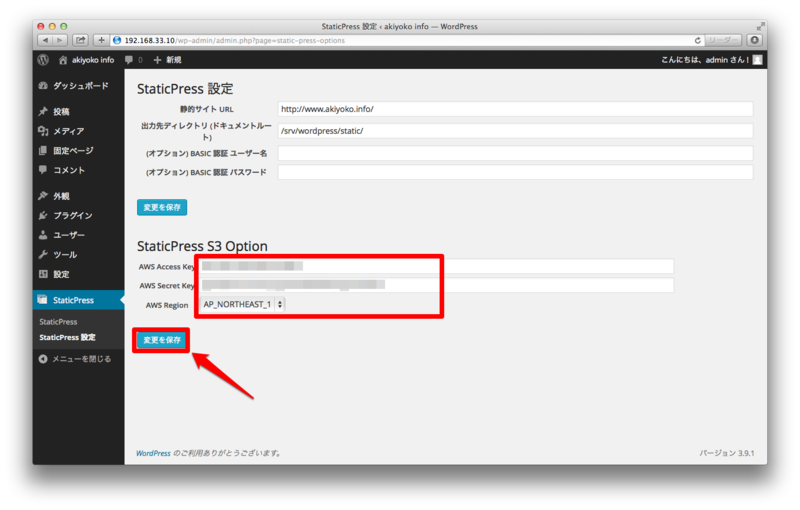Open the StaticPress submenu item

coord(58,322)
